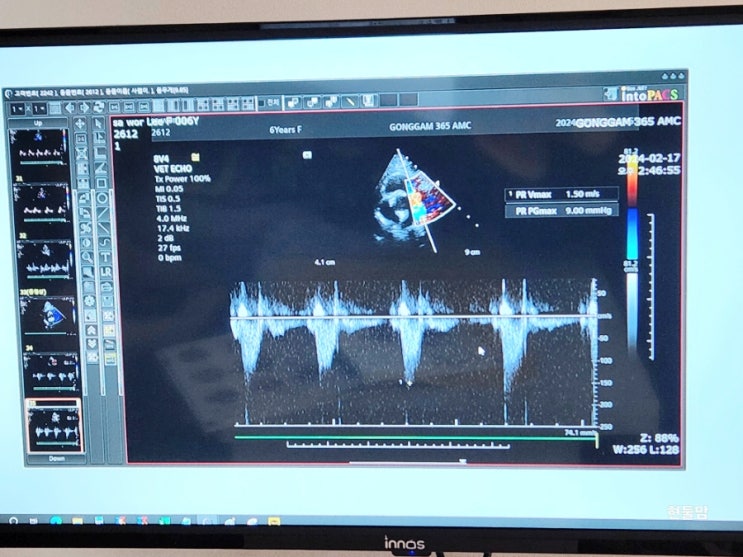The width and height of the screenshot is (743, 557).
Task: Go to next image with right arrow
Action: click(x=84, y=108)
